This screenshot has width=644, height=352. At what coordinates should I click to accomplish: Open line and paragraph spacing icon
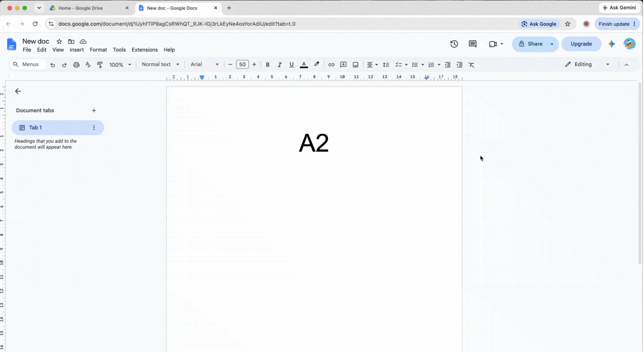click(x=386, y=65)
